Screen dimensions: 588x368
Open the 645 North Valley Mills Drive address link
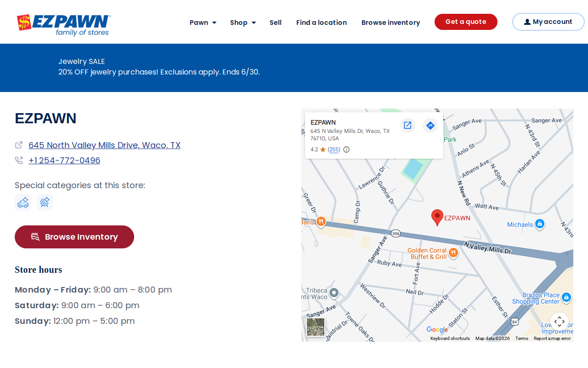[x=104, y=145]
